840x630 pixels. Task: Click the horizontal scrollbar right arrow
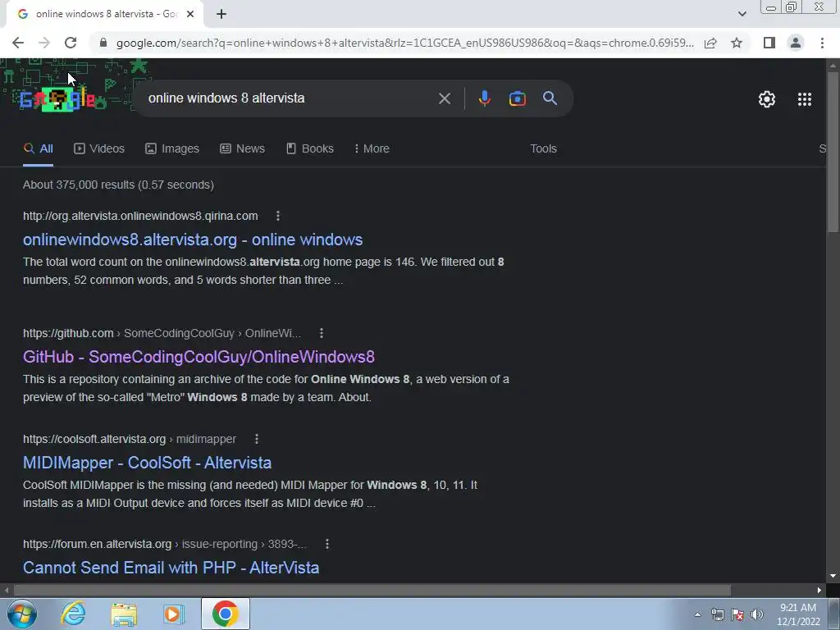point(819,591)
